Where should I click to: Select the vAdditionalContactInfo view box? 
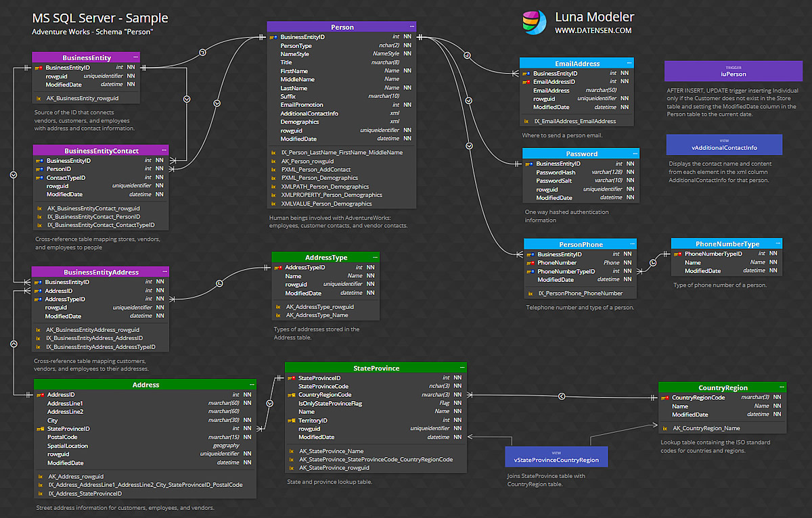tap(724, 145)
